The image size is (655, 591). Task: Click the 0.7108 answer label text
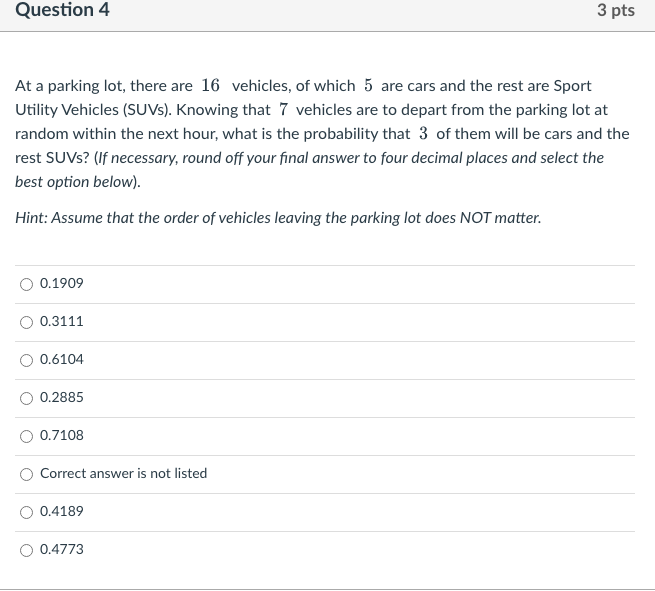[62, 435]
